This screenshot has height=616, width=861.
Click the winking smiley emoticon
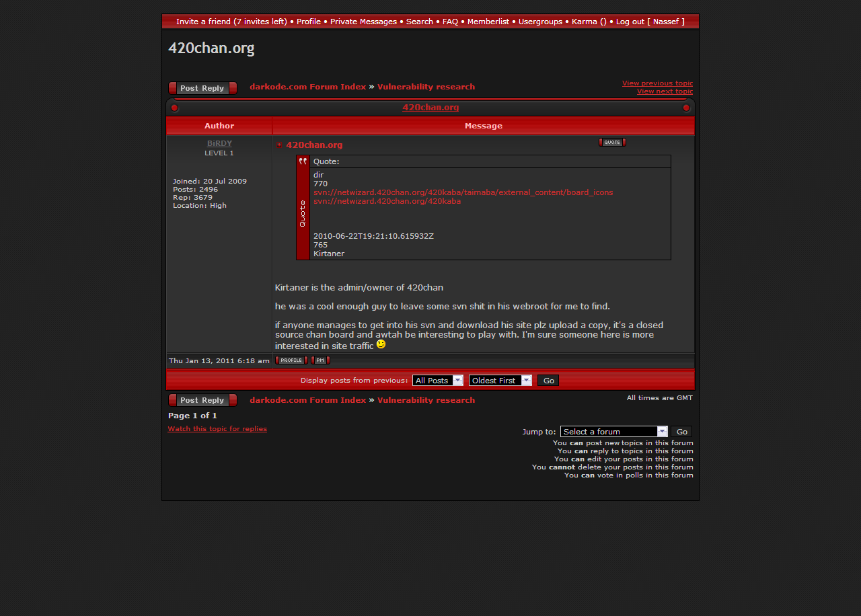coord(381,344)
